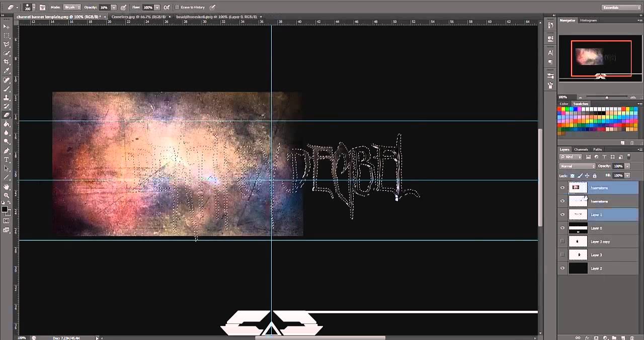
Task: Click foreground color swatch in toolbox
Action: pos(5,209)
